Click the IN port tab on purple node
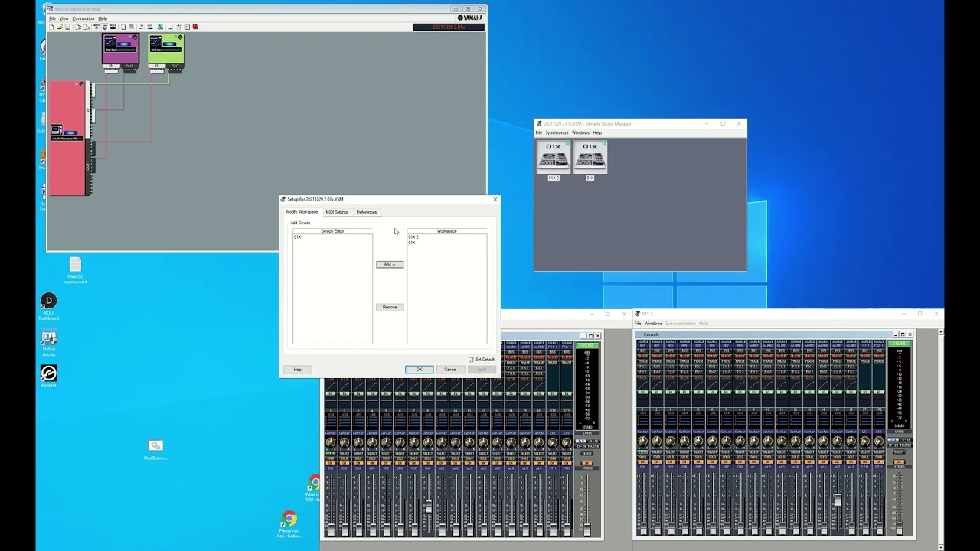Image resolution: width=980 pixels, height=551 pixels. point(112,66)
